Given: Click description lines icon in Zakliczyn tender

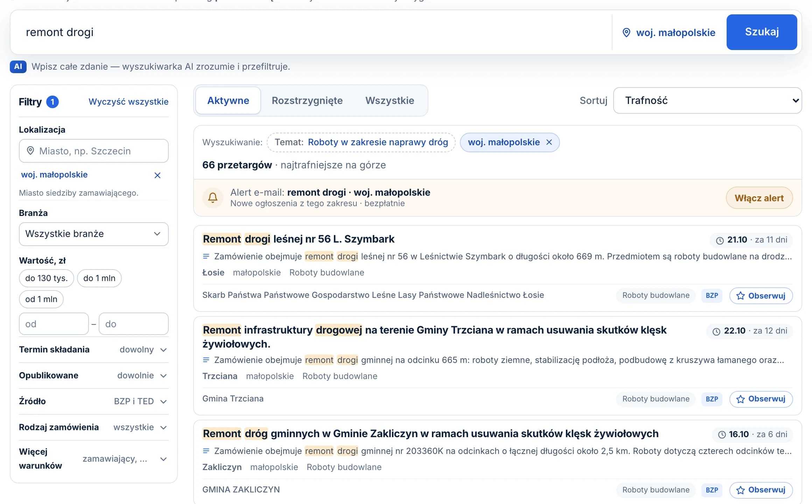Looking at the screenshot, I should [x=206, y=451].
